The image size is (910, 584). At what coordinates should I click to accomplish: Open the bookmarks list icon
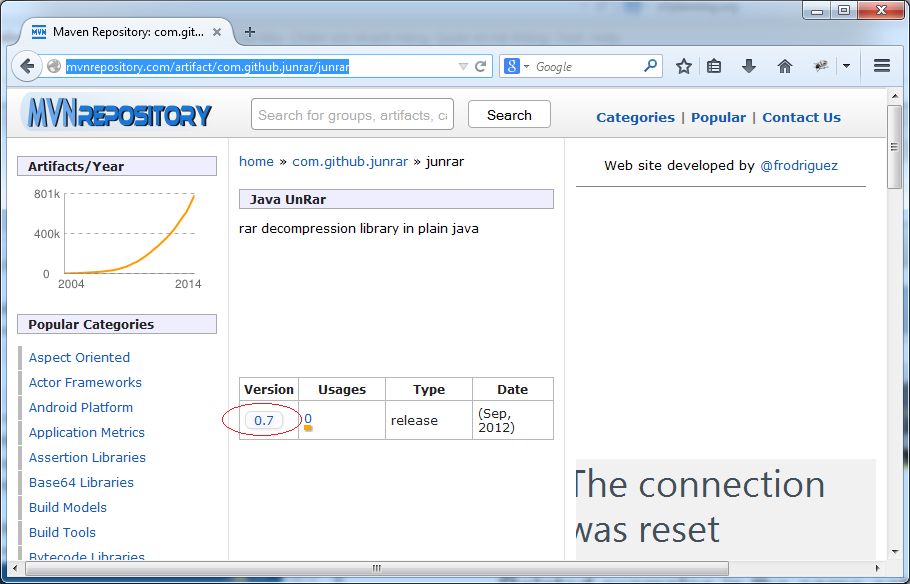coord(714,66)
